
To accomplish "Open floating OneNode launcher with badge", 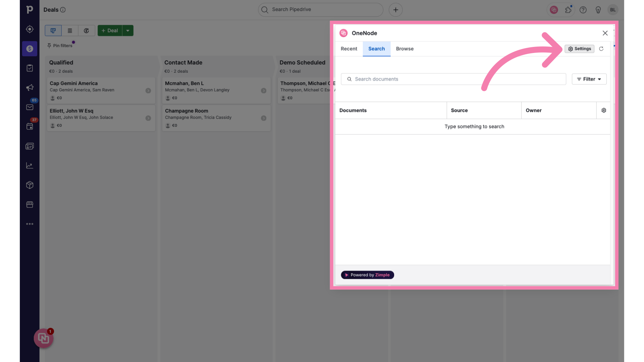I will tap(44, 338).
